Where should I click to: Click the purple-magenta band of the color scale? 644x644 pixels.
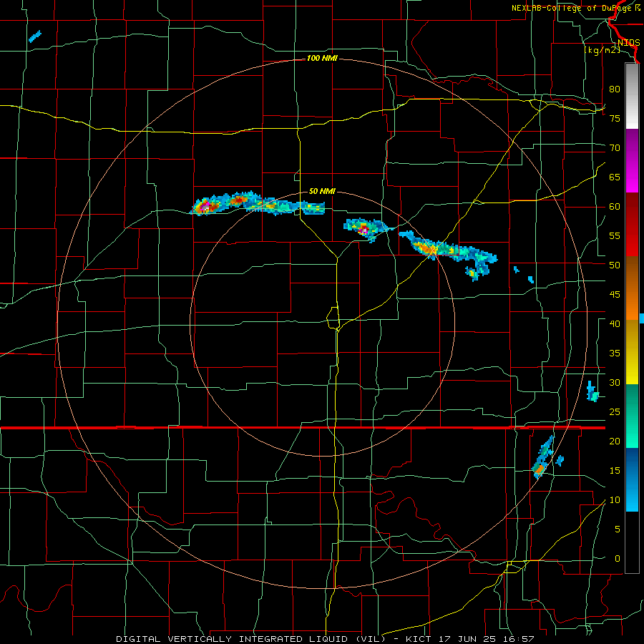(632, 161)
